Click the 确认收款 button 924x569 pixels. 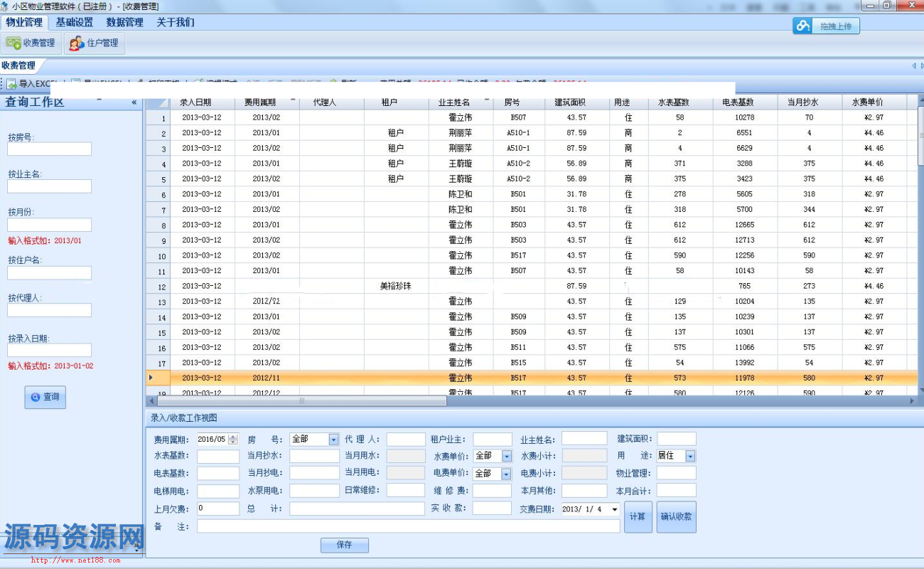click(x=676, y=516)
